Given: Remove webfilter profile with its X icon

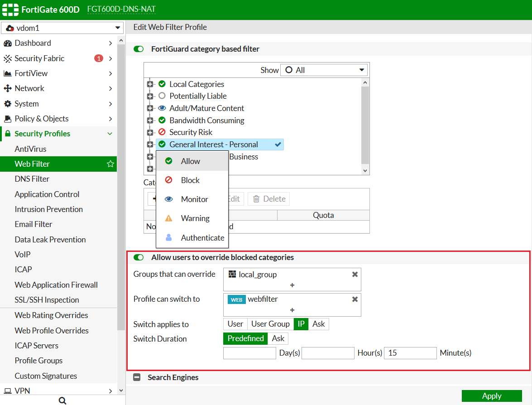Looking at the screenshot, I should point(355,299).
